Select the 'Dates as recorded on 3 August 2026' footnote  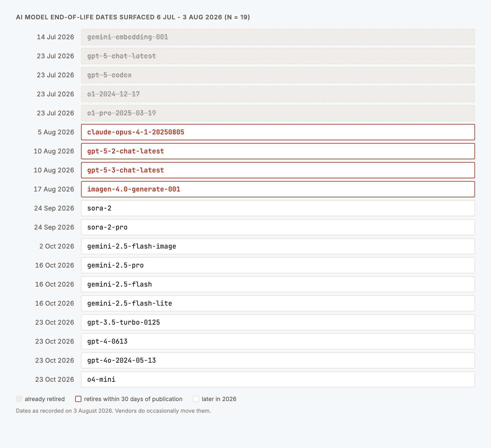click(114, 411)
